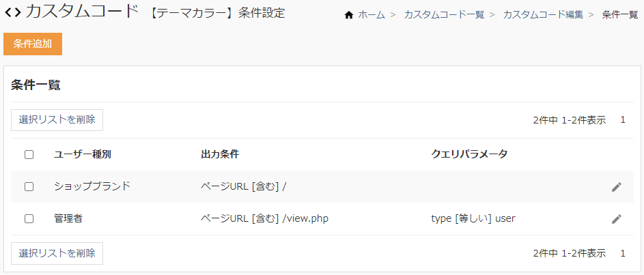Click the 出力条件 column header
644x275 pixels.
tap(220, 154)
